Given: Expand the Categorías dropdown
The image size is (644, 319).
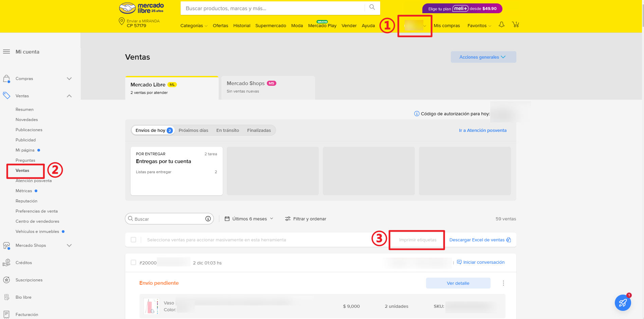Looking at the screenshot, I should [x=194, y=26].
